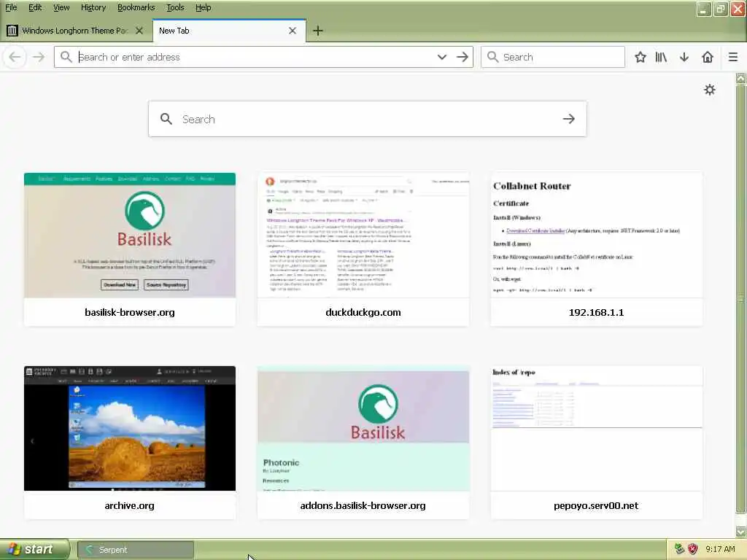Close the Windows Longhorn Theme Pack tab
Image resolution: width=747 pixels, height=560 pixels.
[139, 31]
